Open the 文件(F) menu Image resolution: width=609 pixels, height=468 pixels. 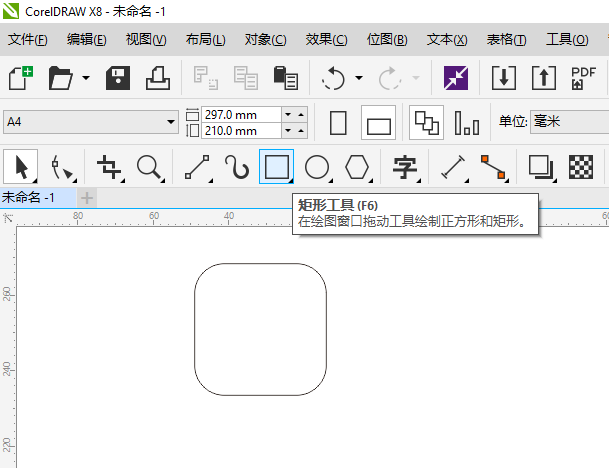27,40
